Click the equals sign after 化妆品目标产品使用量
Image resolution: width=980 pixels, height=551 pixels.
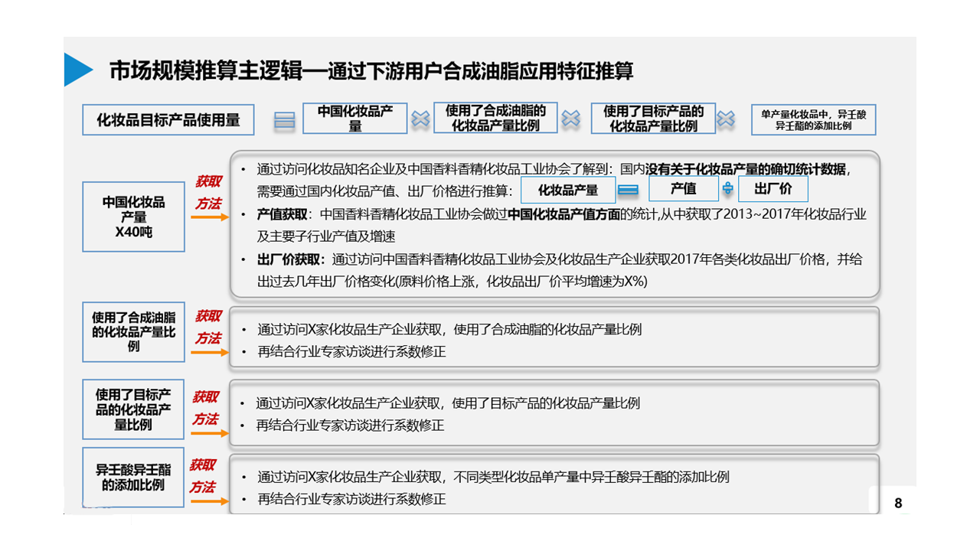tap(284, 120)
